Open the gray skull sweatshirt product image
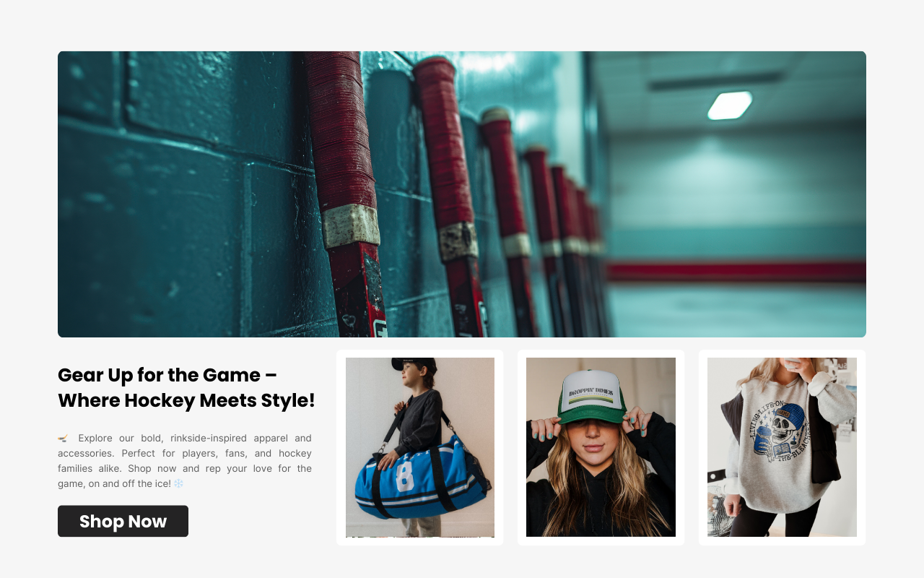Screen dimensions: 924x578 click(782, 447)
